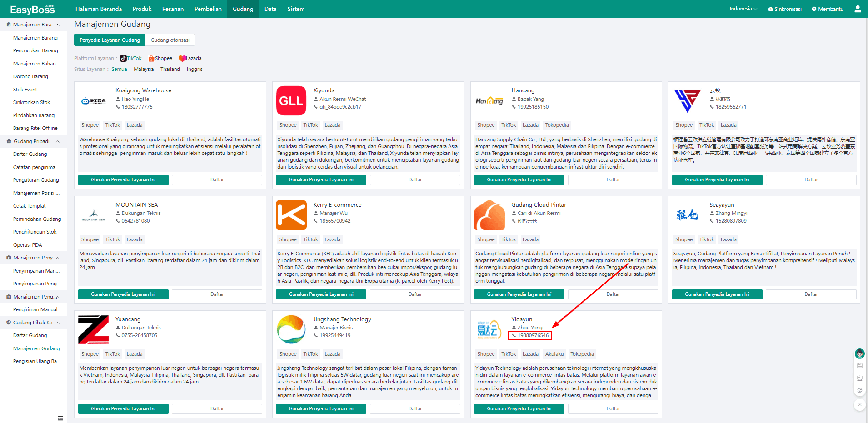The height and width of the screenshot is (423, 868).
Task: Click the Yidayun logo
Action: click(489, 330)
